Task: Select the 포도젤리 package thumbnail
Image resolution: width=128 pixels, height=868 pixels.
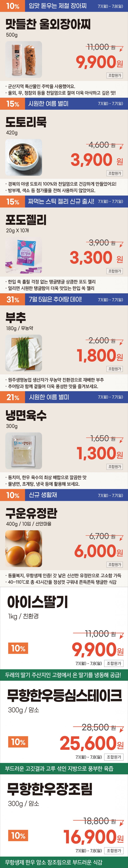Action: 24,255
